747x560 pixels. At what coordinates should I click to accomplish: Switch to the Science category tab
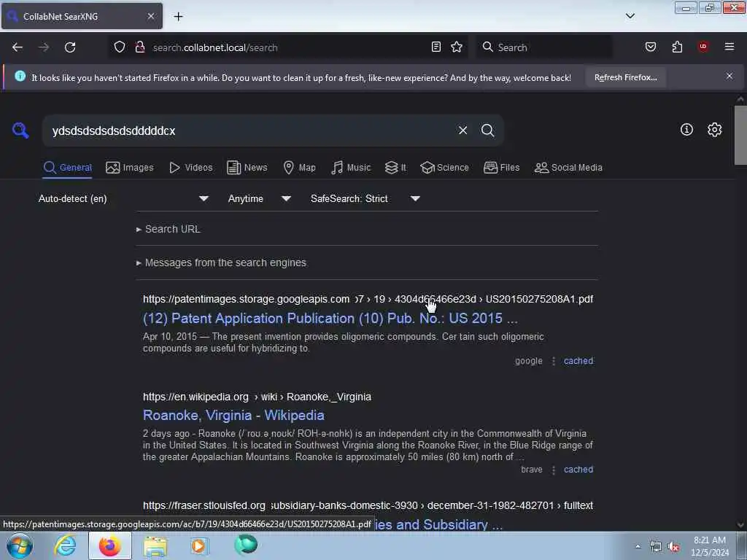pyautogui.click(x=444, y=168)
